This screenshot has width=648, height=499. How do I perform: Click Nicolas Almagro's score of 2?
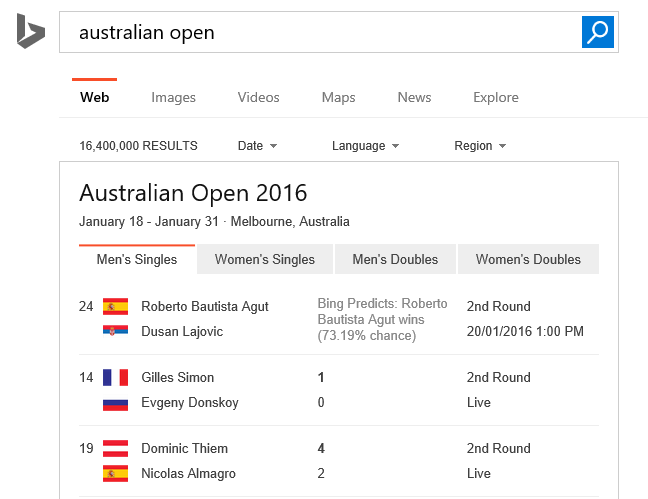coord(321,473)
